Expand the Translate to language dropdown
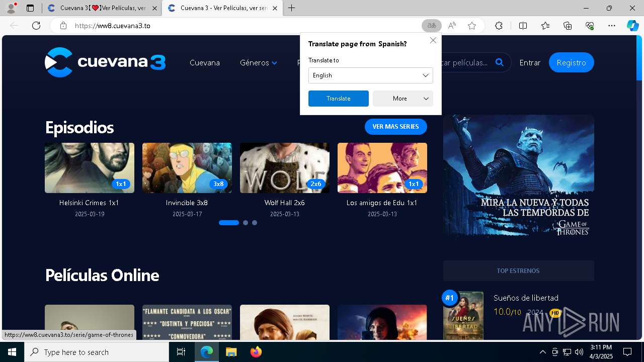Image resolution: width=644 pixels, height=362 pixels. click(x=371, y=75)
